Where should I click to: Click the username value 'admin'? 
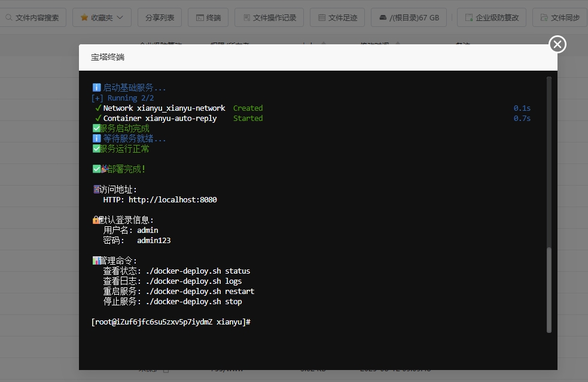147,230
